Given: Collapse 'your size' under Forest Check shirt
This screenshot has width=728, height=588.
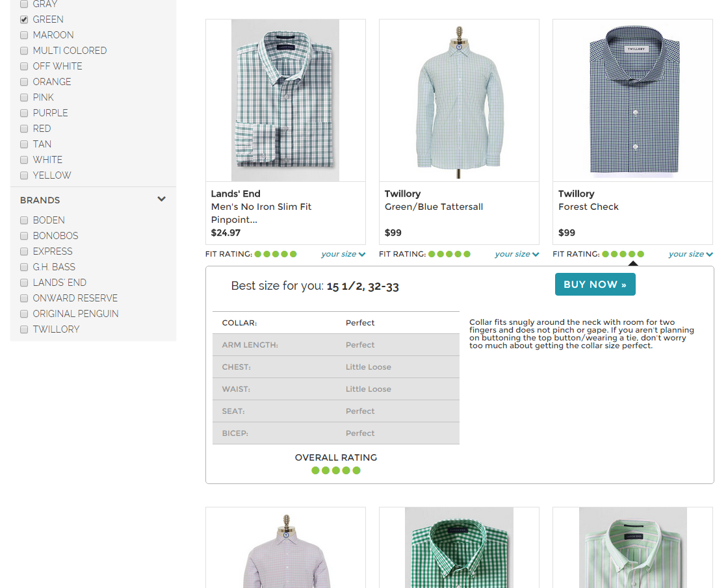Looking at the screenshot, I should pyautogui.click(x=690, y=254).
